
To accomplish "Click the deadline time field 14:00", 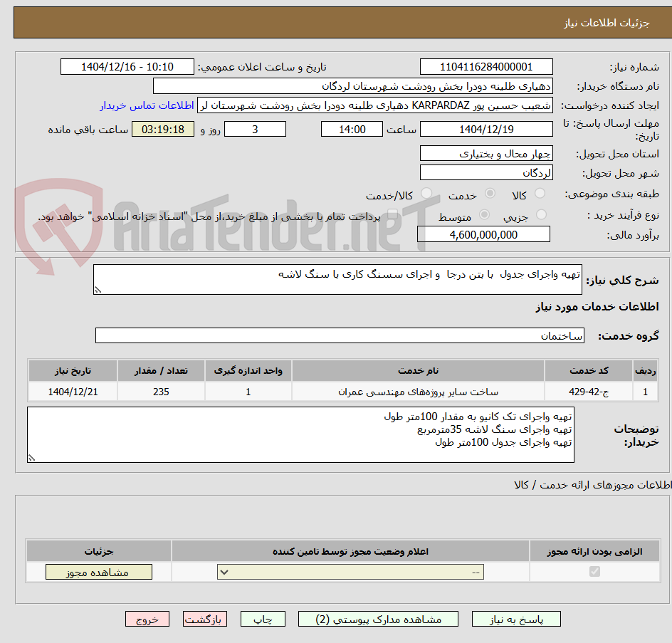I will point(352,129).
